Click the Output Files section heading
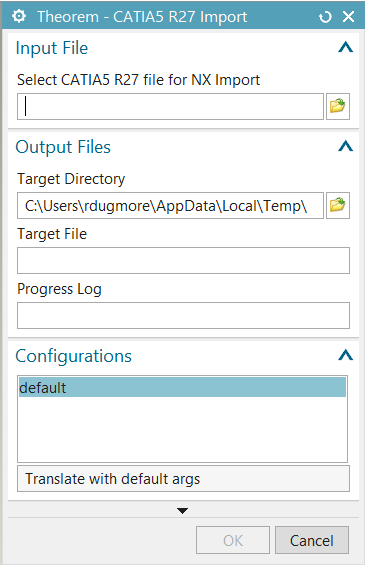Viewport: 365px width, 565px height. (x=63, y=147)
